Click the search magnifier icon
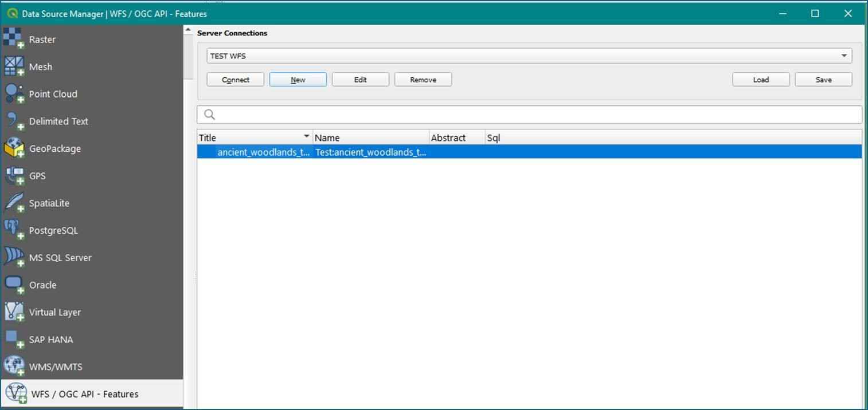The width and height of the screenshot is (868, 410). [x=209, y=115]
